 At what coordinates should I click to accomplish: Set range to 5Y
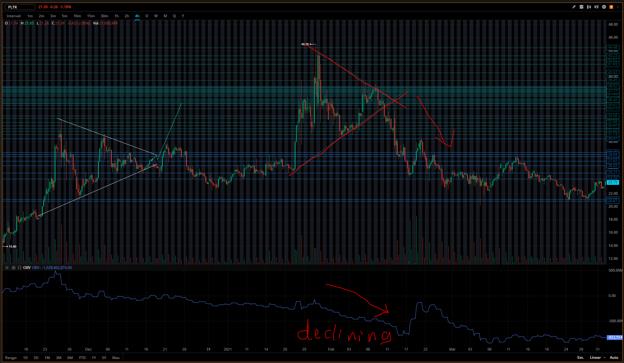coord(104,358)
